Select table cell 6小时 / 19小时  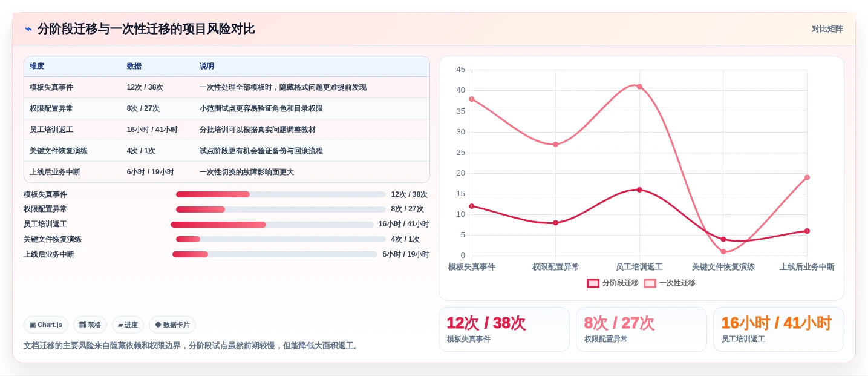[151, 172]
